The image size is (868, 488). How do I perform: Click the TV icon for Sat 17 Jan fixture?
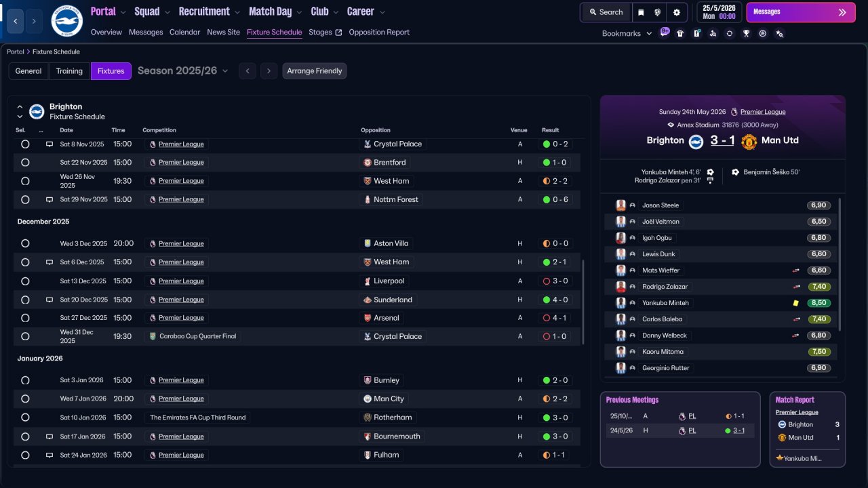[50, 436]
